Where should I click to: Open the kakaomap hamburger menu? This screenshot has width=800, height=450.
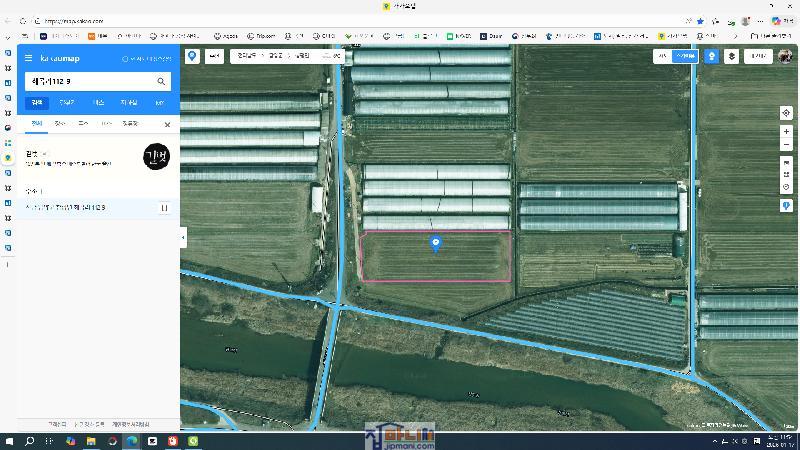point(29,59)
